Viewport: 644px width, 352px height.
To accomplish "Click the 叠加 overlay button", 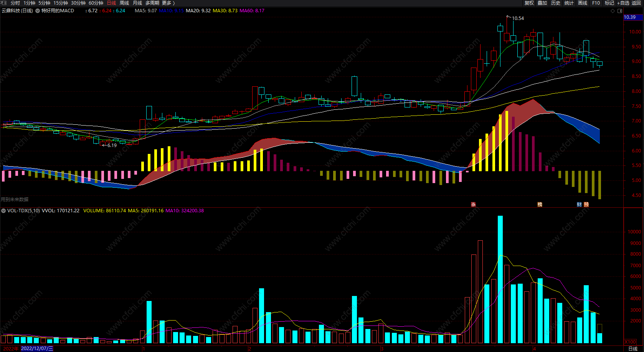I will pos(542,3).
